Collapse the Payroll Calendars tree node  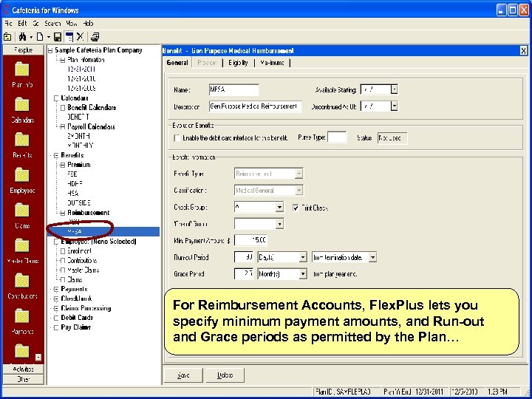(62, 127)
